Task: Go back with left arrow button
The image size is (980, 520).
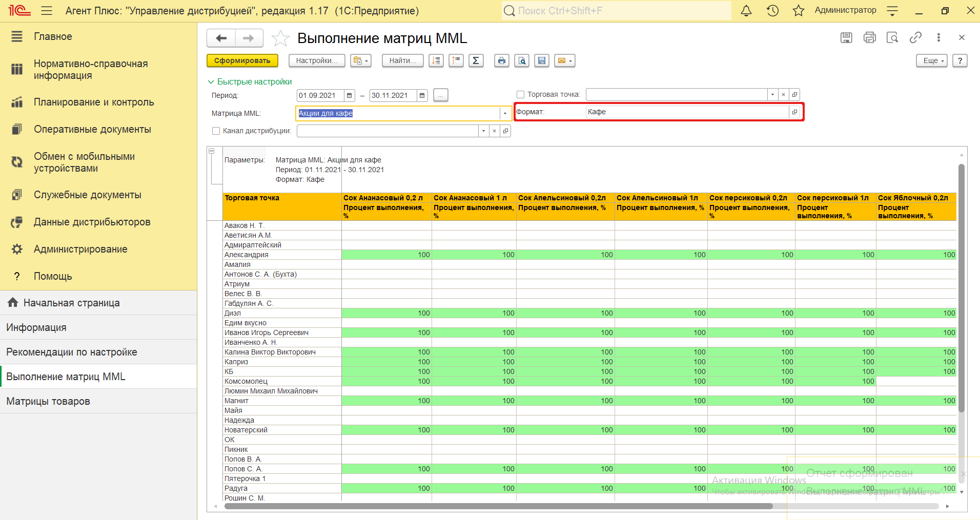Action: tap(221, 38)
